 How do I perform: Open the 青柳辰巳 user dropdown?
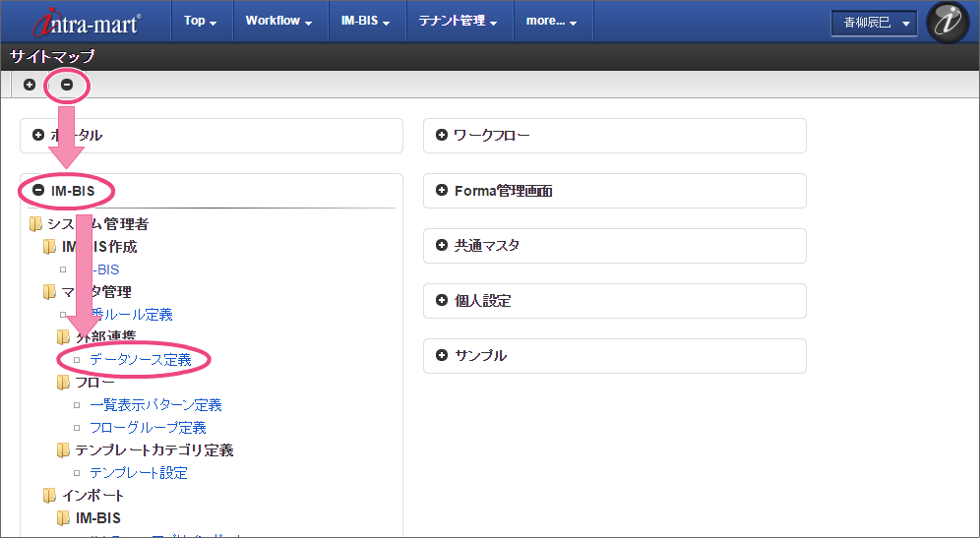pos(874,24)
